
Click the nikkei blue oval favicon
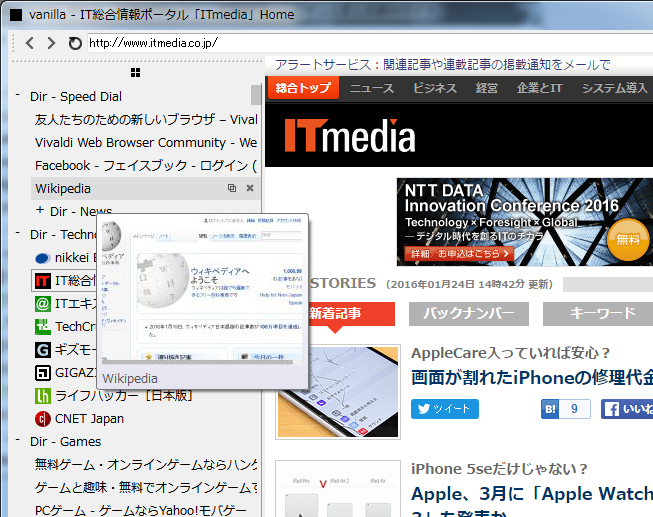(42, 258)
